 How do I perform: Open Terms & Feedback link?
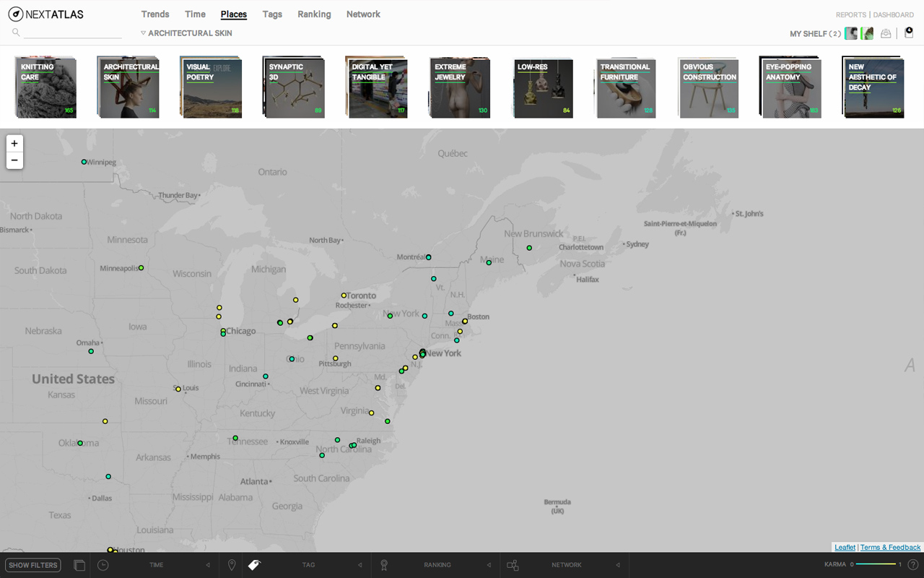890,548
